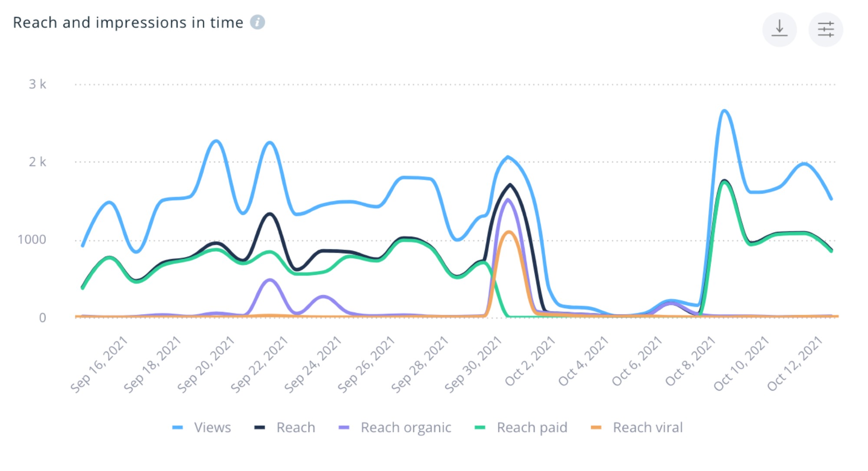868x471 pixels.
Task: Click the Reach and impressions in time title
Action: click(x=128, y=23)
